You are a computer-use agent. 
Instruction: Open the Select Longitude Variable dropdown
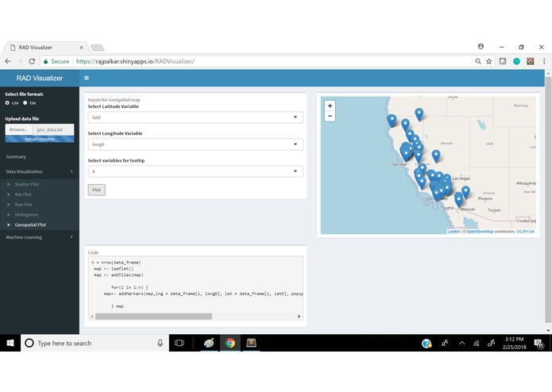point(195,144)
